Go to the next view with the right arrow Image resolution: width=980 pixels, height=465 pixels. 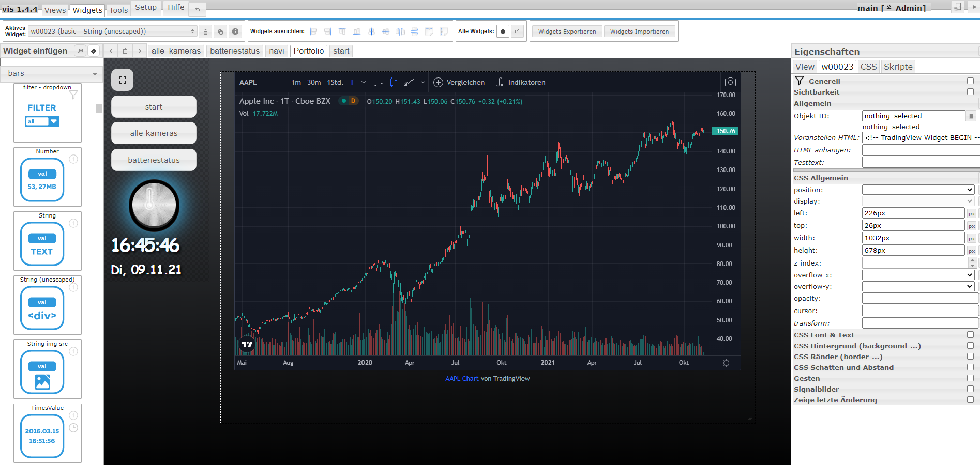click(140, 51)
